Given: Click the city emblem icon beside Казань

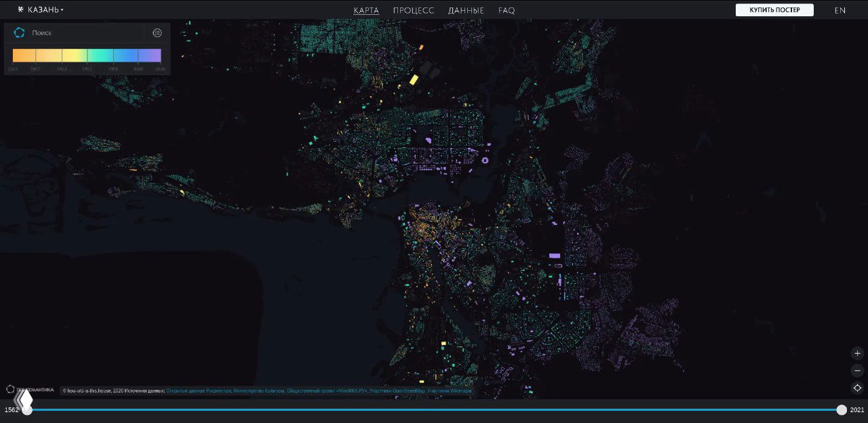Looking at the screenshot, I should (x=20, y=9).
